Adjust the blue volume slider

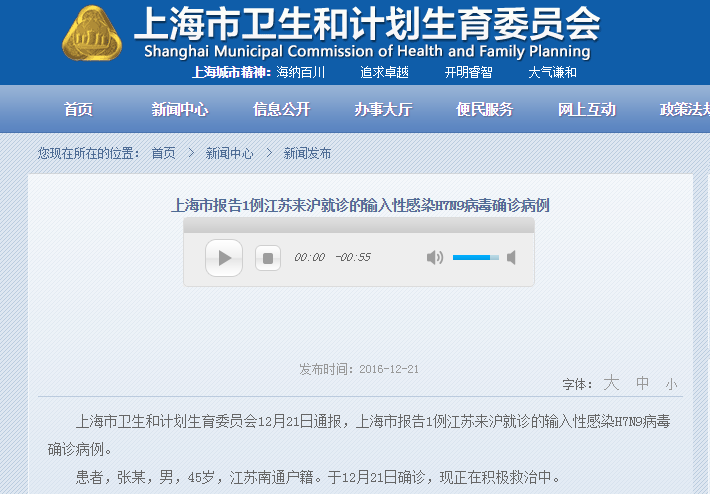click(475, 258)
